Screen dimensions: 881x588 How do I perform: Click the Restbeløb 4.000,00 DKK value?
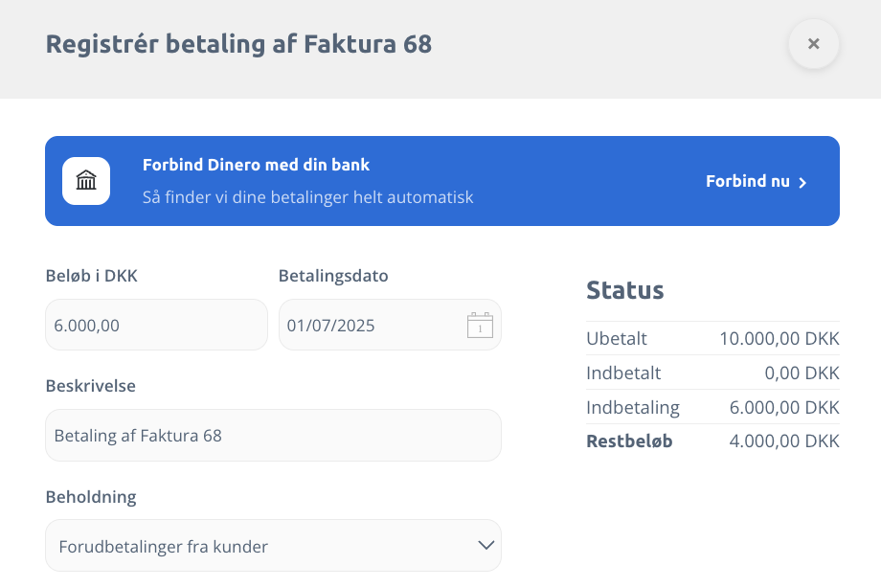tap(784, 441)
